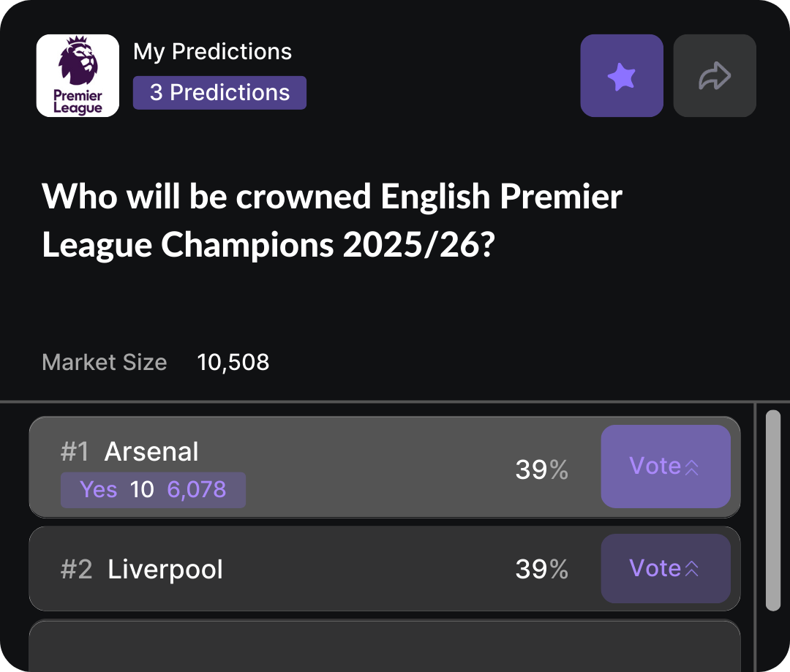Click Arsenal's 39% probability

541,469
